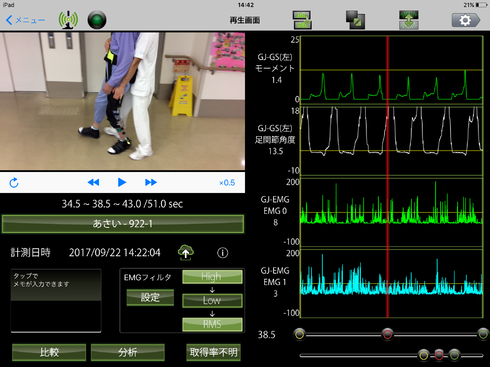Select the green knob on the lower range slider

point(454,355)
